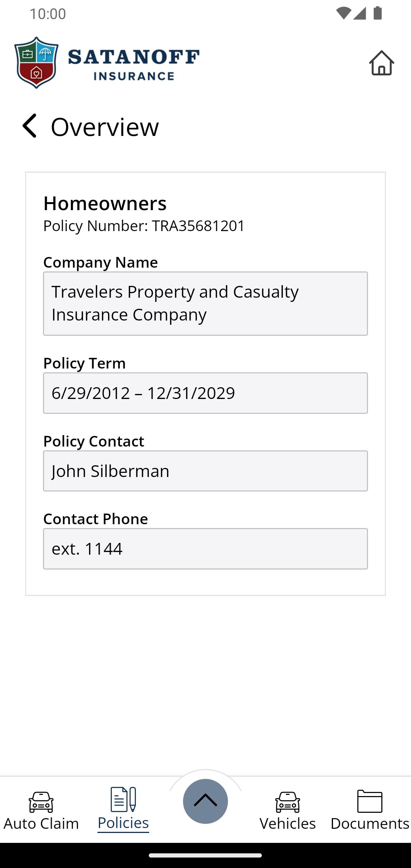411x868 pixels.
Task: Go back using the Overview back arrow
Action: [x=30, y=126]
